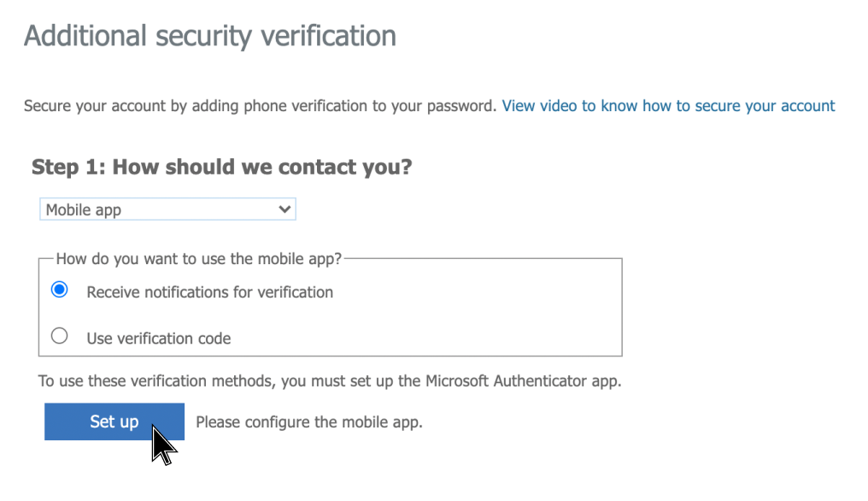Click the Additional security verification page heading

point(210,36)
